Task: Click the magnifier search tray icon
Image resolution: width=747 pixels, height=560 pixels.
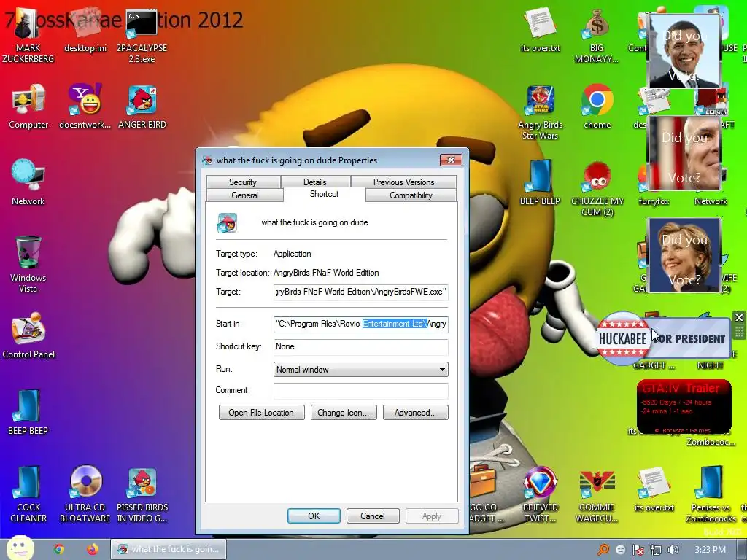Action: [x=603, y=550]
